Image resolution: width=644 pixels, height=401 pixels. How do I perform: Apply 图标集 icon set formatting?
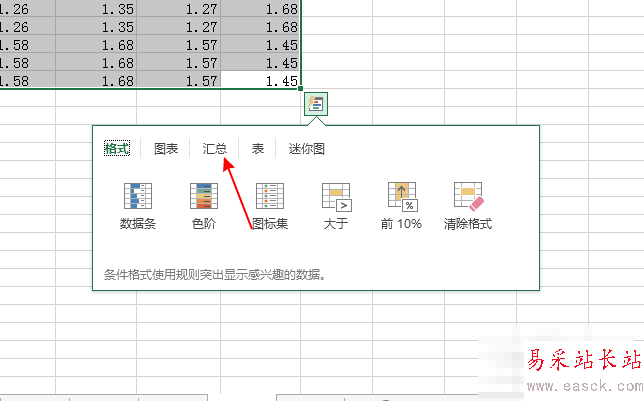[x=270, y=205]
